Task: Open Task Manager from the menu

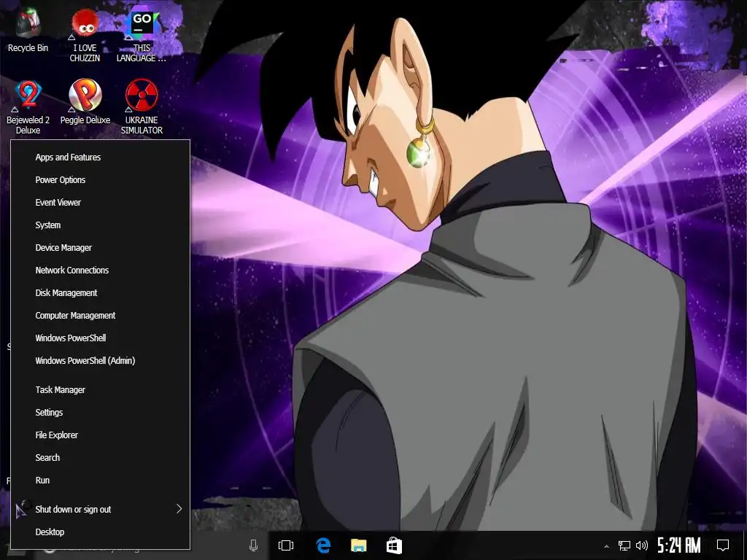Action: click(101, 390)
